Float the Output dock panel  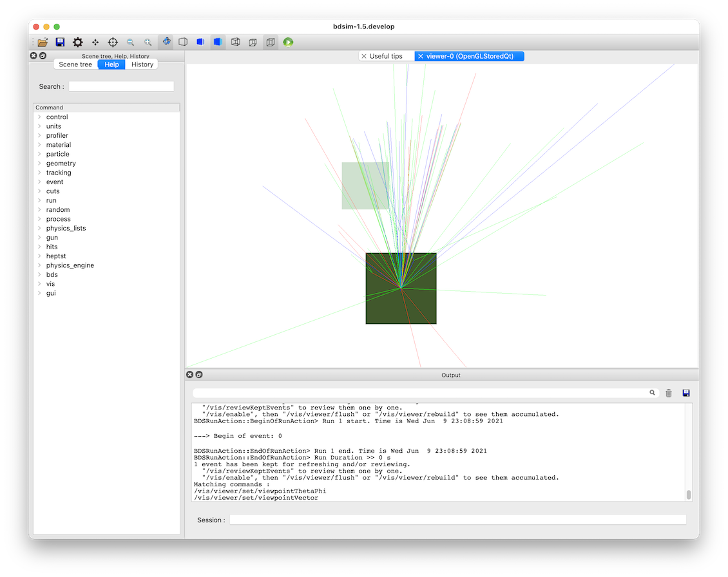[x=198, y=375]
